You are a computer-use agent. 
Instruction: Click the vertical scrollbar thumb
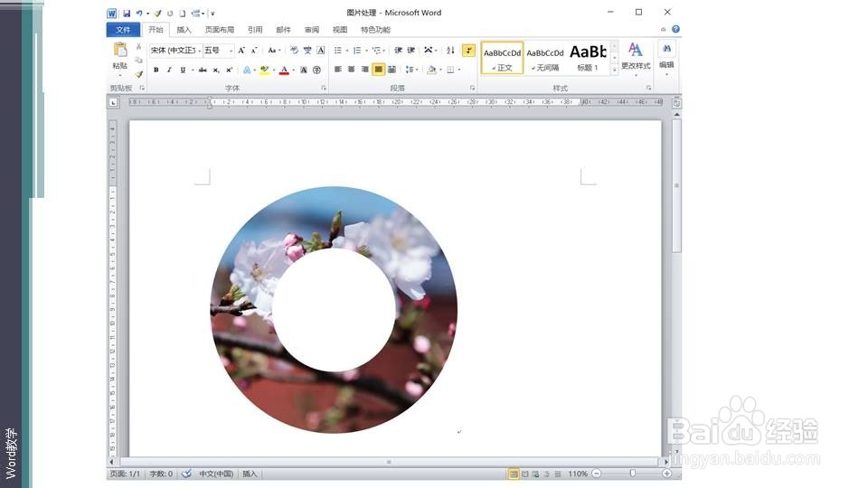pyautogui.click(x=676, y=185)
